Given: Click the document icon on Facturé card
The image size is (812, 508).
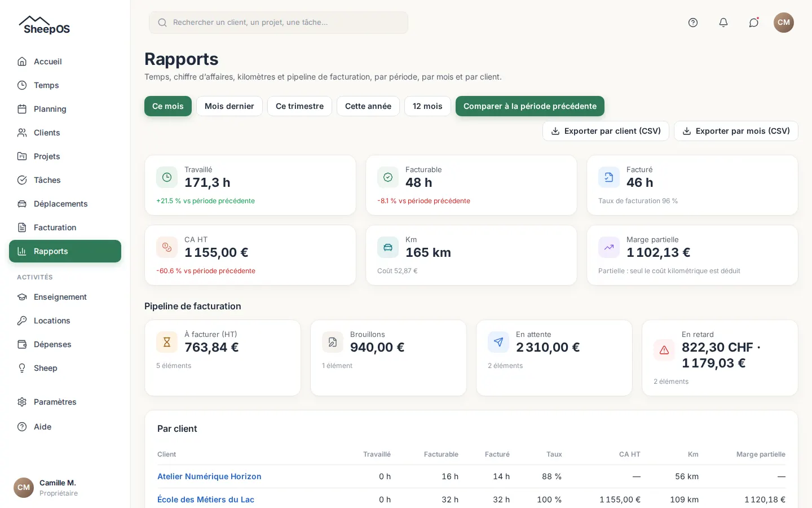Looking at the screenshot, I should point(609,177).
